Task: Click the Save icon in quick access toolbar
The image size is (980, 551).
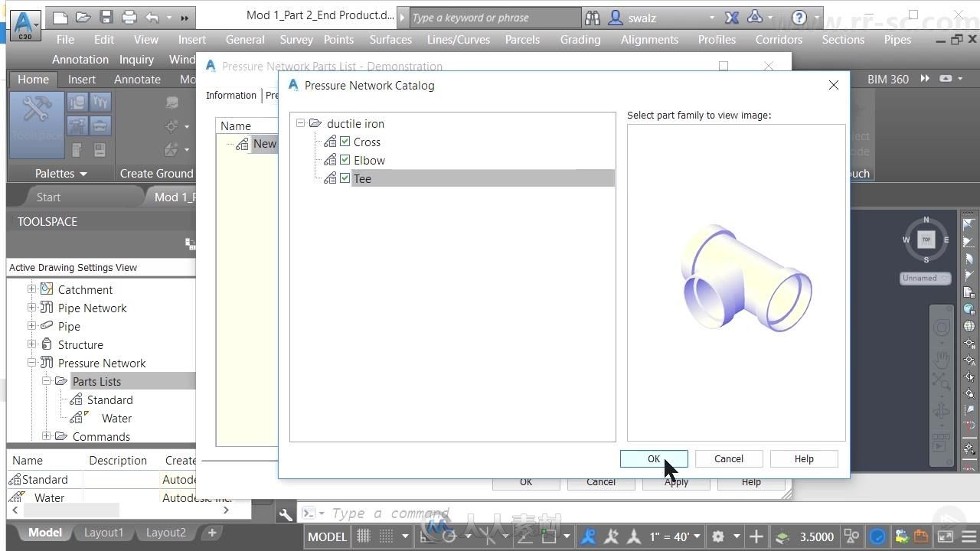Action: pos(106,17)
